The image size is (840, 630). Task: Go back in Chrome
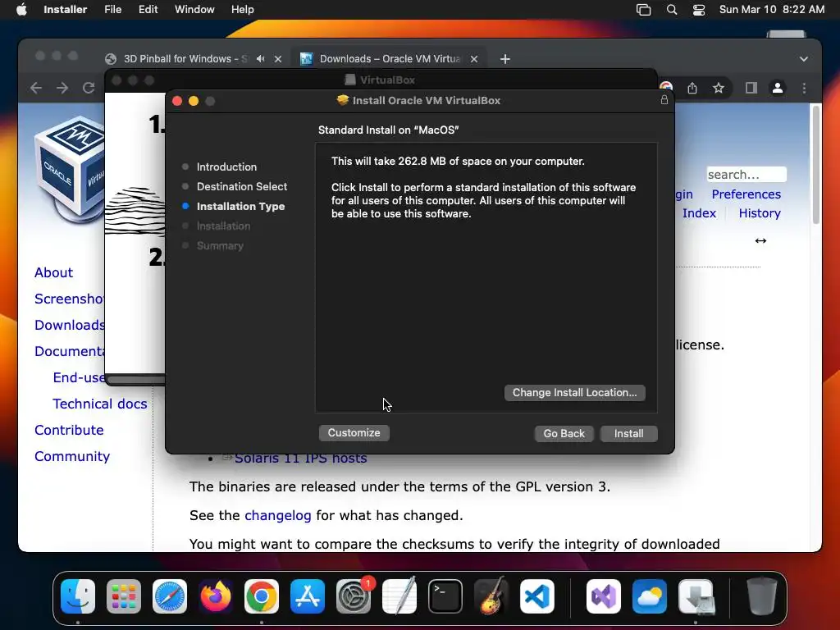coord(36,88)
